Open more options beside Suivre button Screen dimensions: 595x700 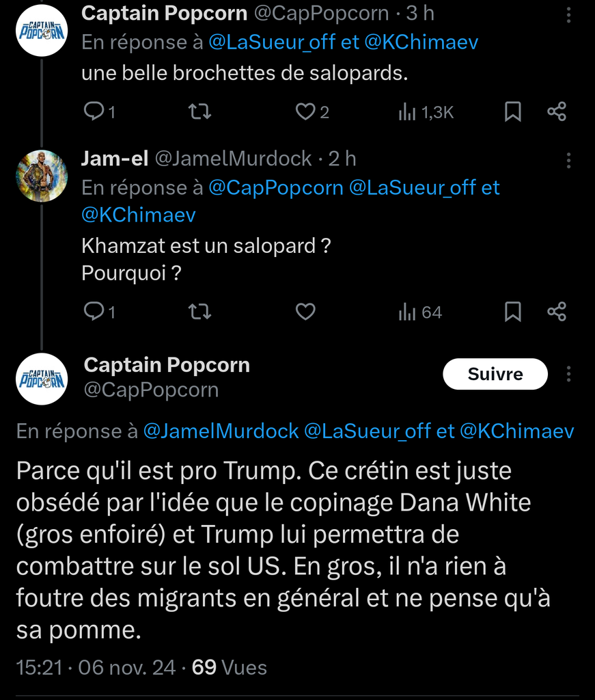coord(568,374)
